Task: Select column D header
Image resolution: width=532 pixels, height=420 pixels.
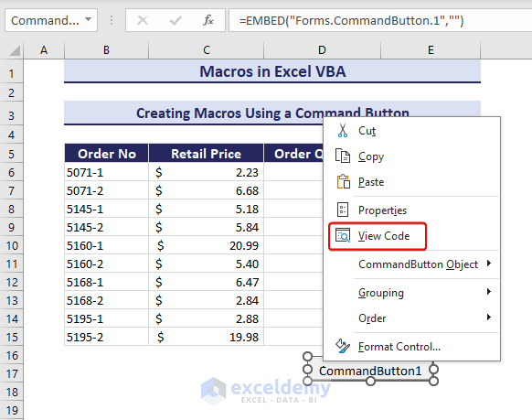Action: [322, 50]
